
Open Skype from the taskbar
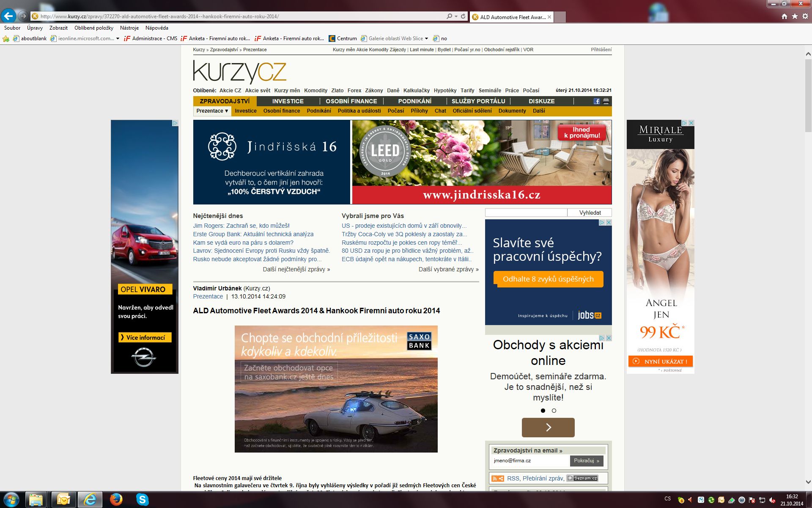pyautogui.click(x=143, y=500)
